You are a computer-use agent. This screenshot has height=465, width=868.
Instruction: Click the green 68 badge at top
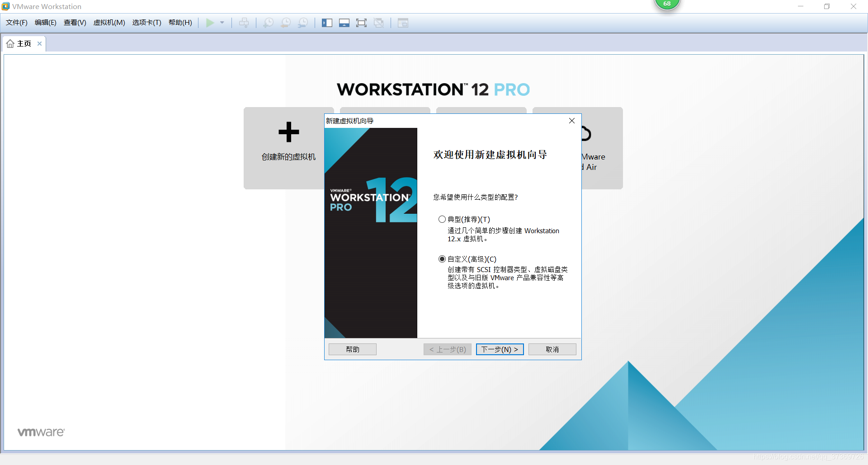(x=667, y=4)
